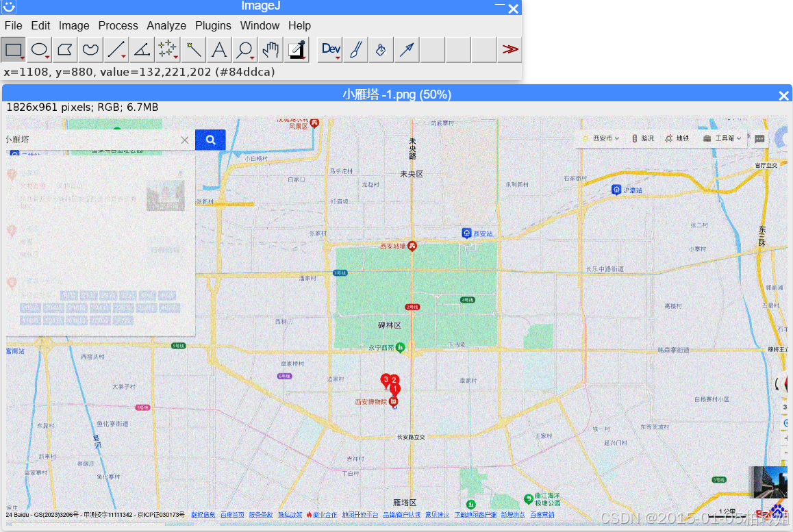Click the 西安城墙 landmark marker
Viewport: 793px width, 532px height.
tap(412, 246)
